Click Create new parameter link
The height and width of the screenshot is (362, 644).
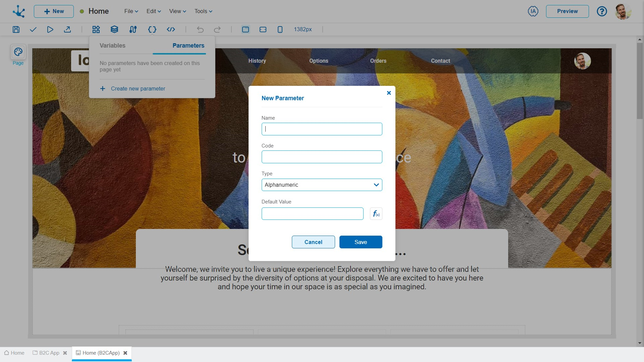(138, 89)
